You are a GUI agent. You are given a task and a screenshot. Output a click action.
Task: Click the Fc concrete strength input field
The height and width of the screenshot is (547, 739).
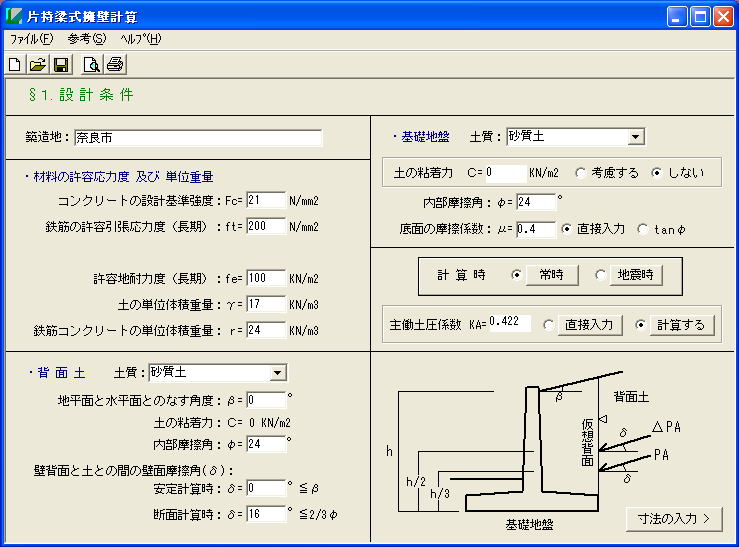pyautogui.click(x=265, y=201)
